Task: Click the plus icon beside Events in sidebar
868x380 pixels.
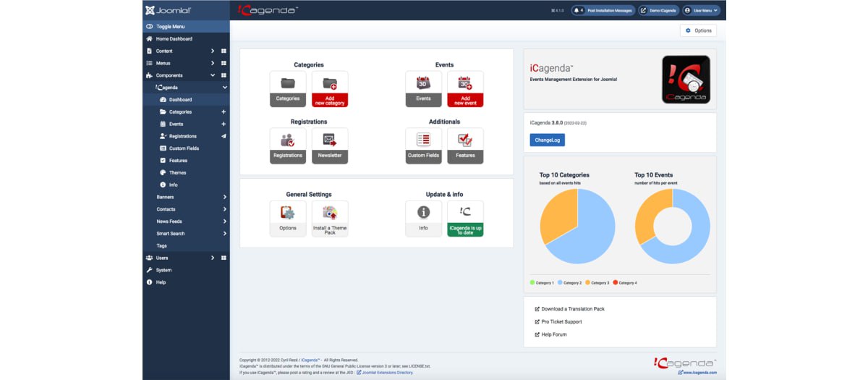Action: (x=224, y=124)
